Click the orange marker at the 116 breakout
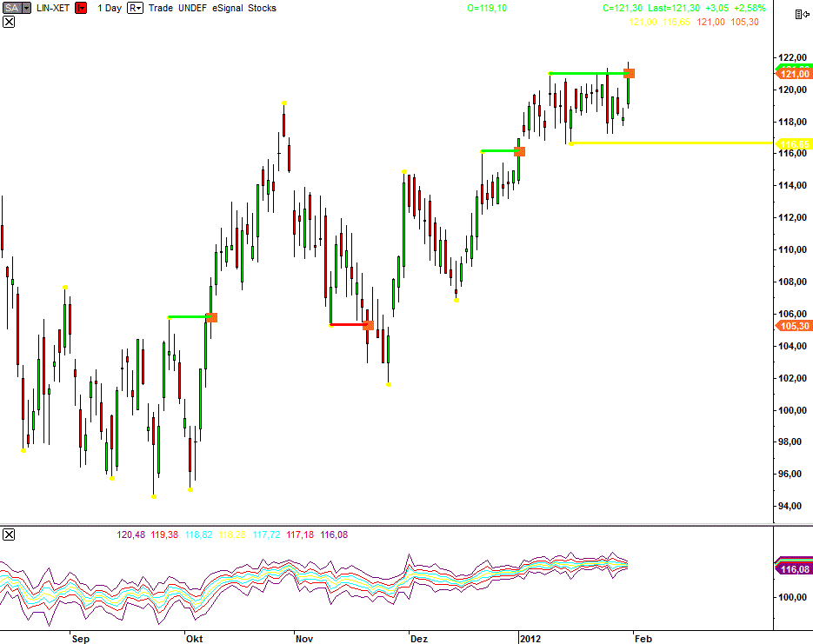Image resolution: width=813 pixels, height=644 pixels. (519, 151)
